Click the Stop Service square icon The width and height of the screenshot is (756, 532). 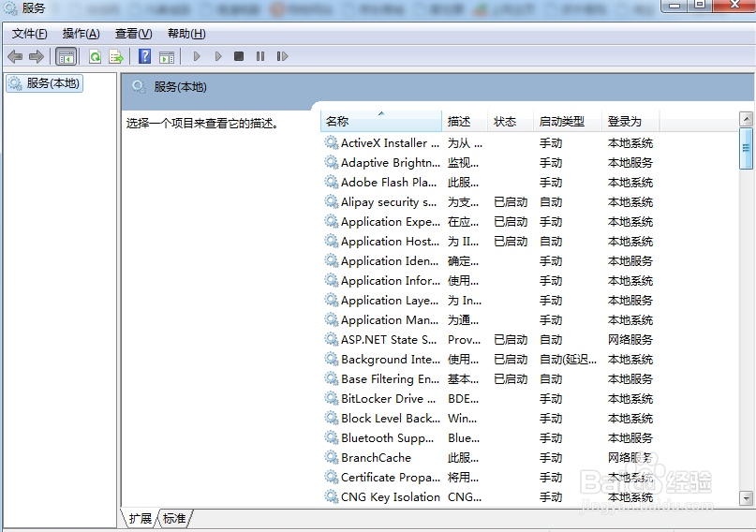[239, 56]
